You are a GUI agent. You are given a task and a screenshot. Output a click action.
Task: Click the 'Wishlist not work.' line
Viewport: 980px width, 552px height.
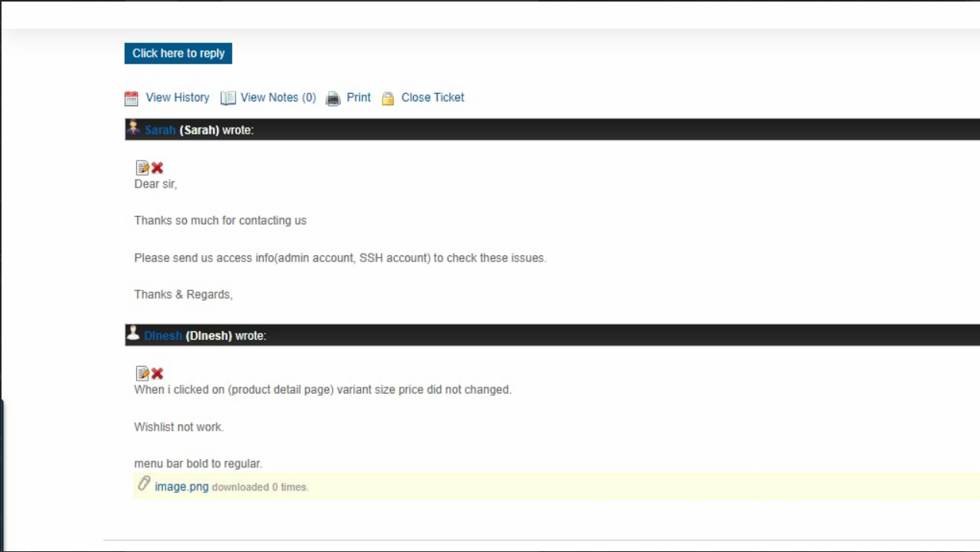point(179,427)
